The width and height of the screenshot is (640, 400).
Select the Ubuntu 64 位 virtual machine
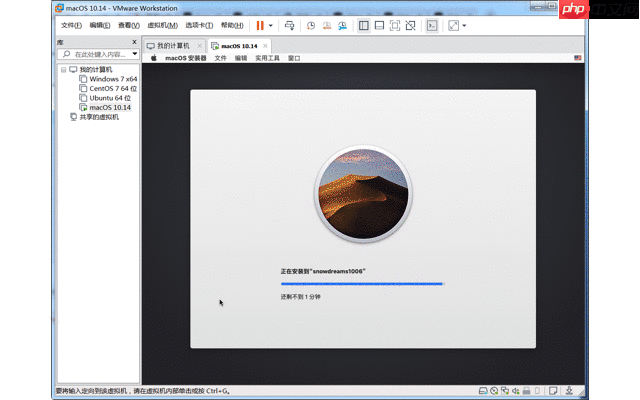tap(110, 98)
